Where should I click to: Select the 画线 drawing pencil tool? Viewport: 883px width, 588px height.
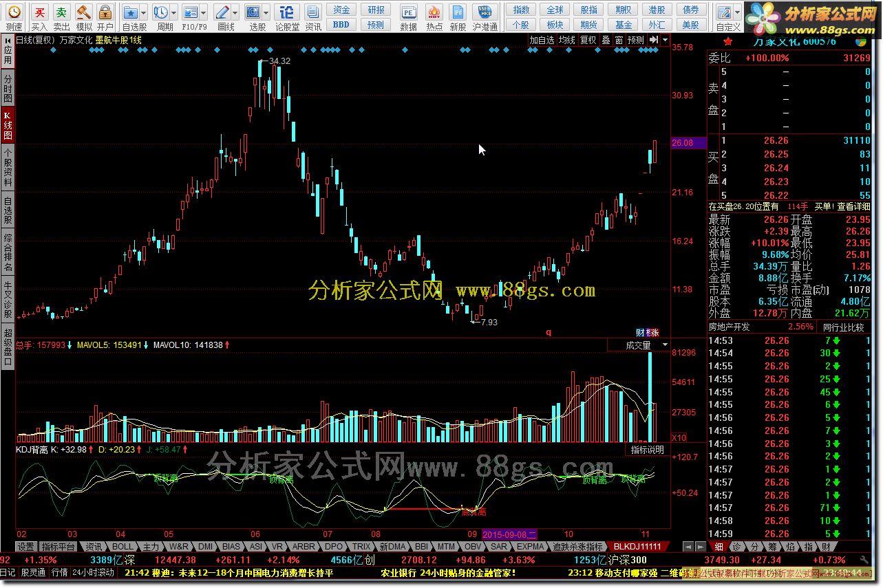tap(222, 12)
